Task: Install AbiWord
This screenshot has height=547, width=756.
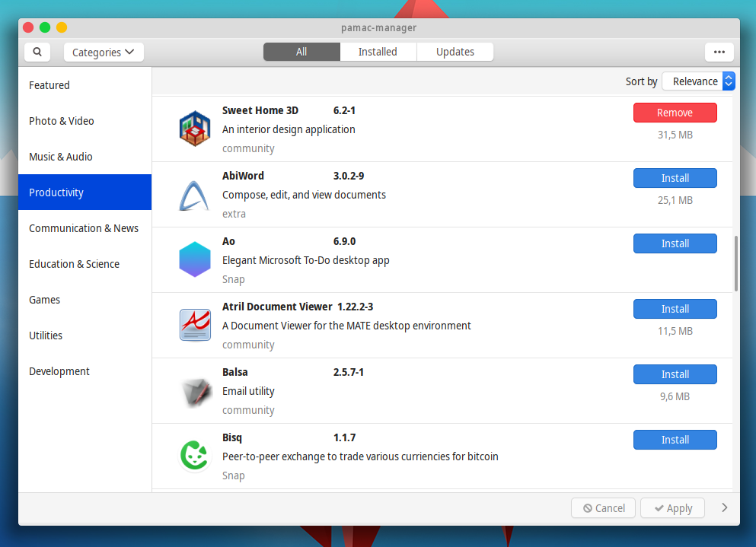Action: [x=675, y=178]
